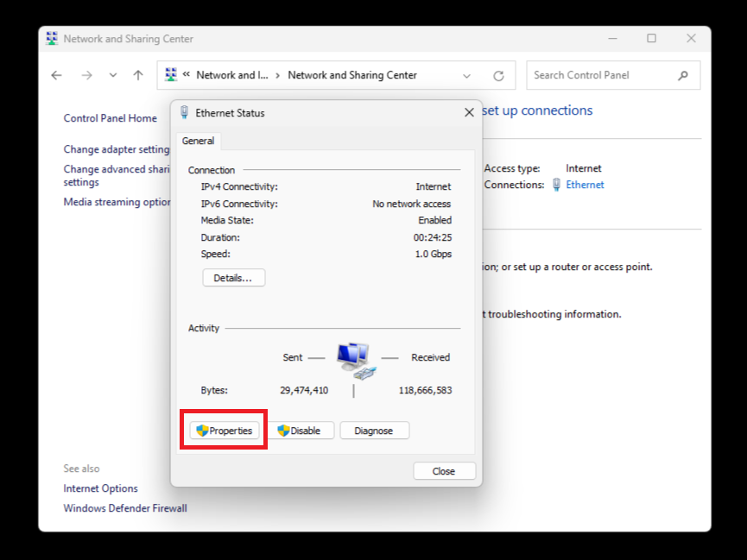Expand the address bar history dropdown
This screenshot has width=747, height=560.
(x=467, y=75)
